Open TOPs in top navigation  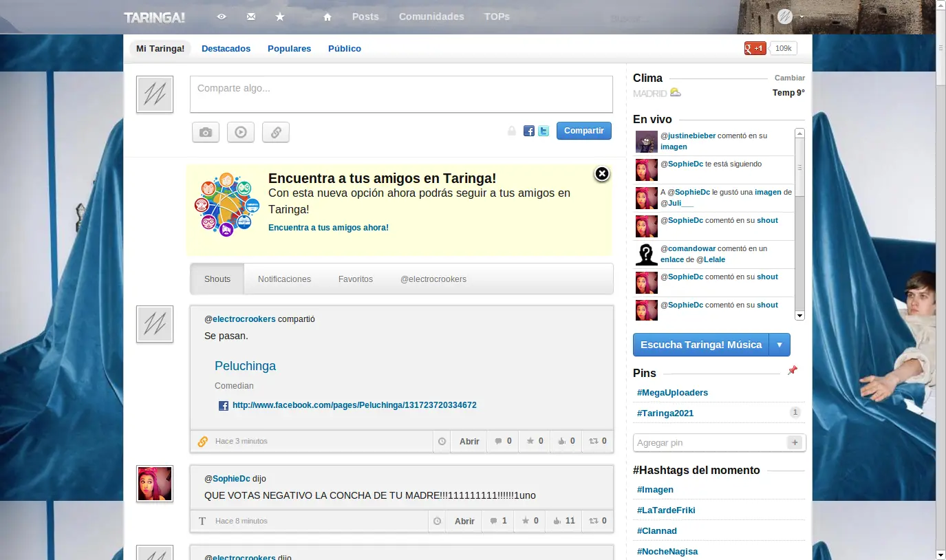(497, 17)
